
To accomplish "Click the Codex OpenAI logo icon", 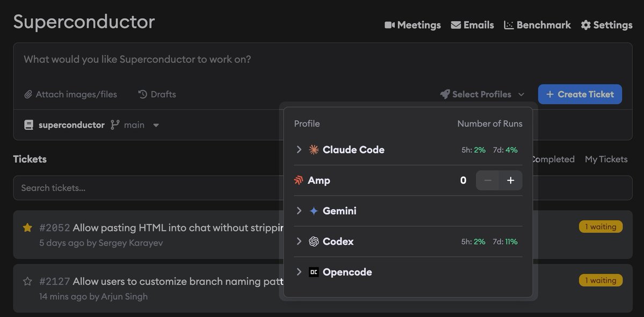I will [x=314, y=241].
